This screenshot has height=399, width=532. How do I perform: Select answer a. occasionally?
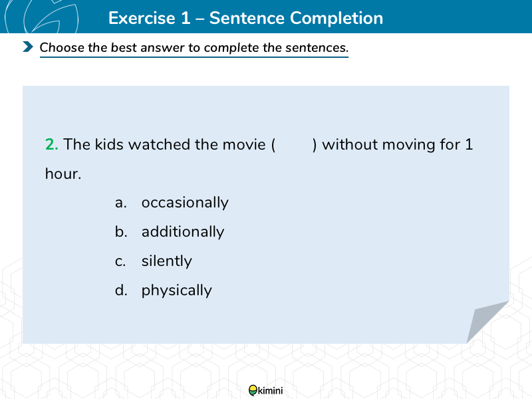172,203
